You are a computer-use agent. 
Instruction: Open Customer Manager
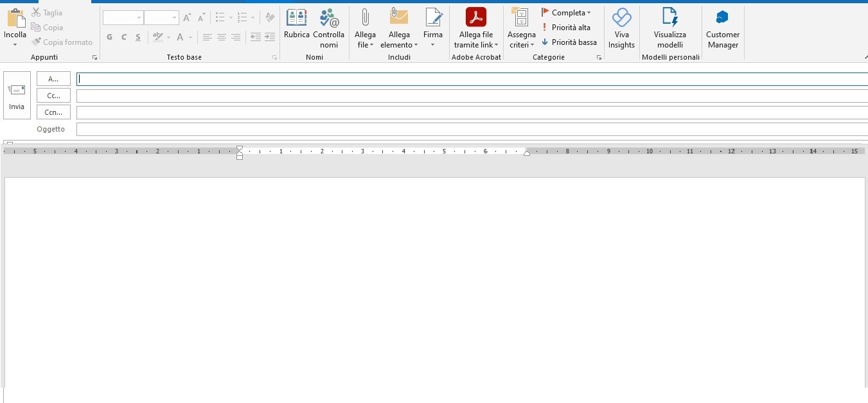pos(723,28)
